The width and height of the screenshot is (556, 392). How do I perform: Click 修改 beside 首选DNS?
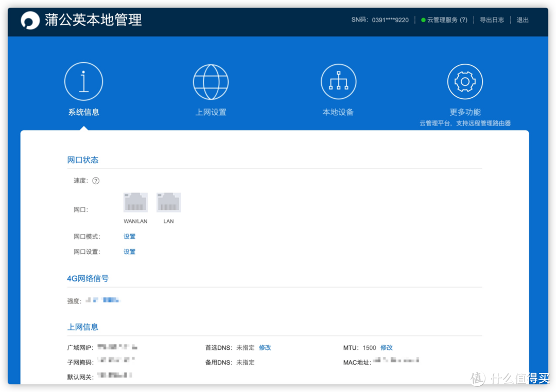(x=265, y=347)
